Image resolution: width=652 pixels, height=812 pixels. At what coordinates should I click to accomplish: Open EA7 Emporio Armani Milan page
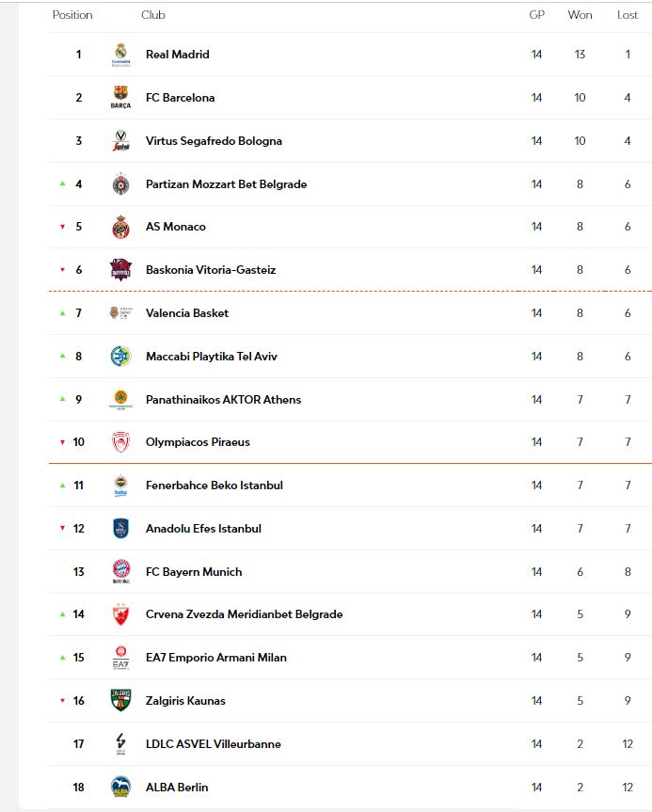215,658
